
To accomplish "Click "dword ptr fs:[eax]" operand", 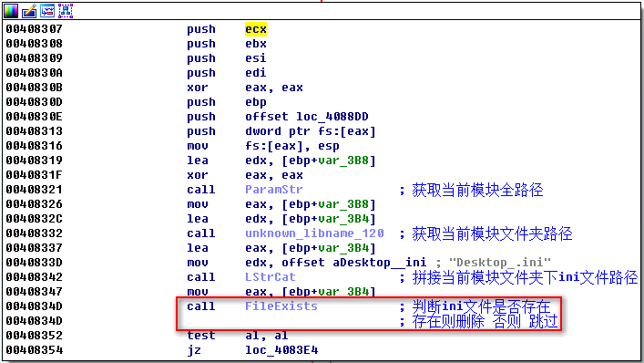I will click(311, 131).
